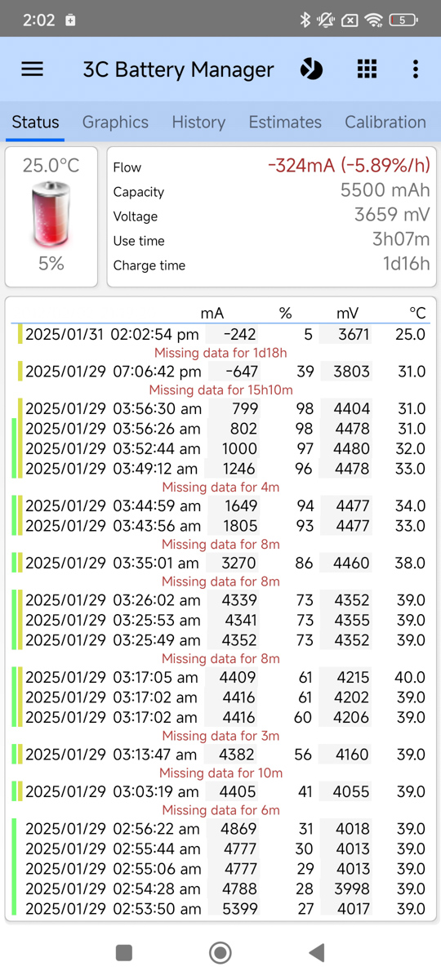The image size is (441, 980).
Task: Tap the Capacity value 5500 mAh
Action: coord(385,190)
